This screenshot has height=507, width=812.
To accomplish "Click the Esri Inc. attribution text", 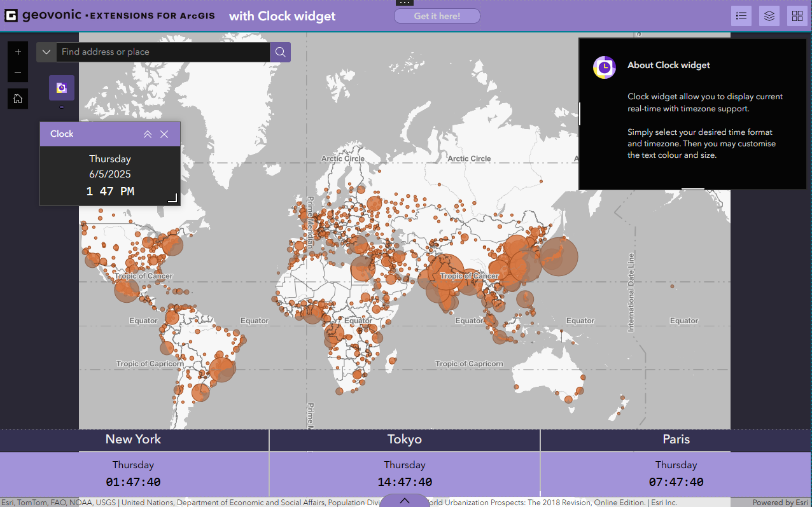I will (664, 503).
